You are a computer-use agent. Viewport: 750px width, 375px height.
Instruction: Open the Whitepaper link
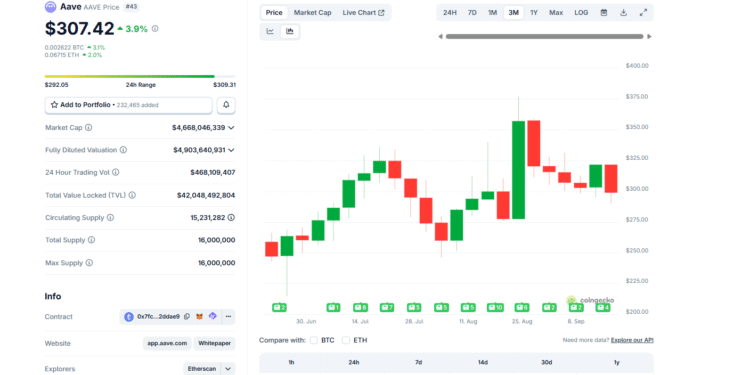[215, 343]
